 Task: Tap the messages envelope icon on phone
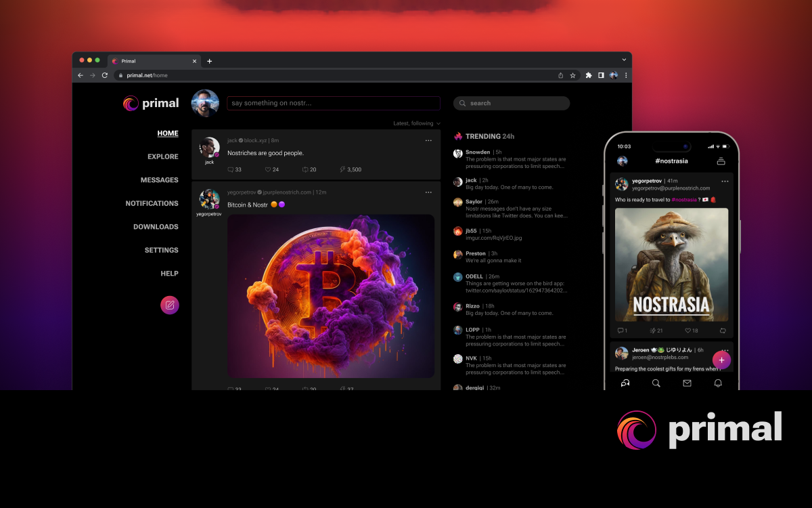tap(687, 383)
